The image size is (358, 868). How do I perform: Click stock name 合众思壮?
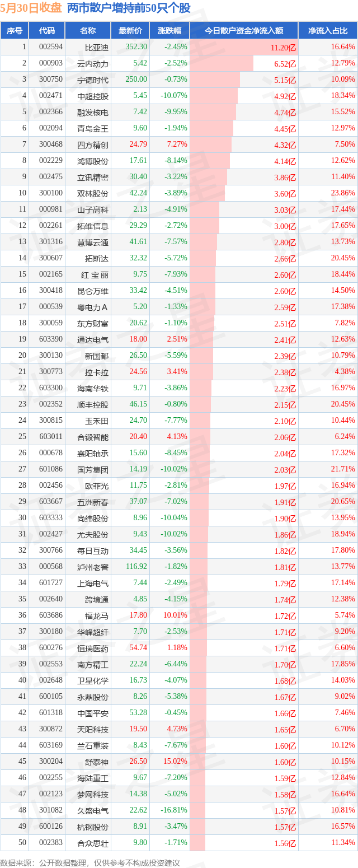93,843
